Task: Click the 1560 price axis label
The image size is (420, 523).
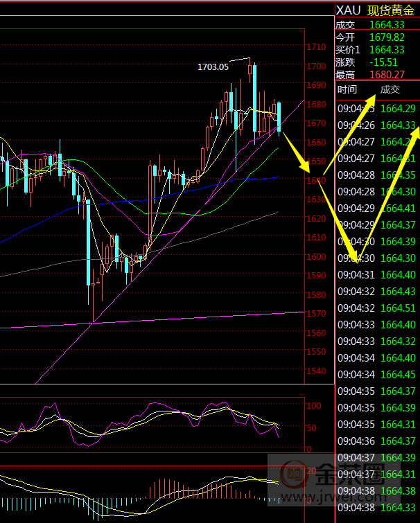Action: point(316,333)
